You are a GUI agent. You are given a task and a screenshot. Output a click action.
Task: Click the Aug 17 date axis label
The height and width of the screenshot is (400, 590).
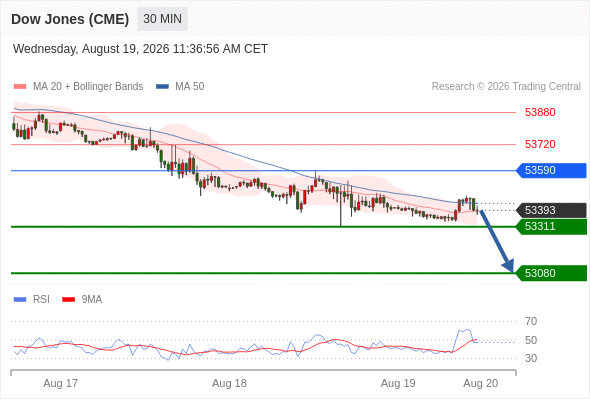(60, 383)
